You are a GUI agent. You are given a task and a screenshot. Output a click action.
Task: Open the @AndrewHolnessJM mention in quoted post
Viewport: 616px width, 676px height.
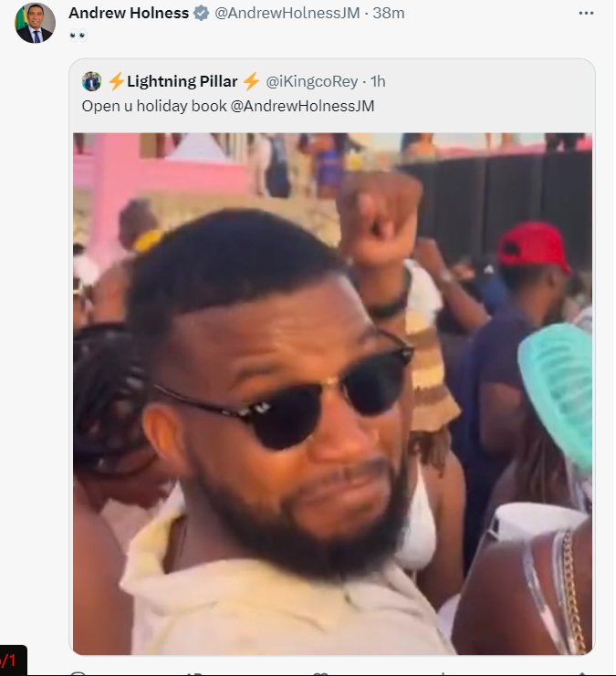pyautogui.click(x=302, y=106)
